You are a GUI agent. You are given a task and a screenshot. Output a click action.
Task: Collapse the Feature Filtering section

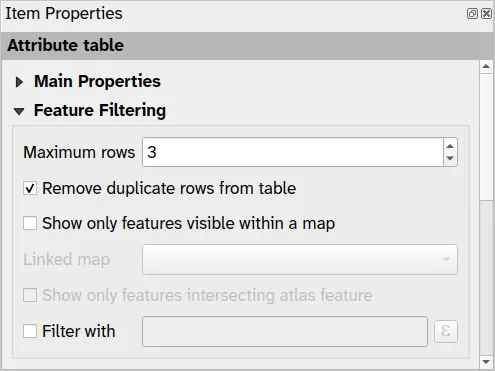click(x=19, y=111)
